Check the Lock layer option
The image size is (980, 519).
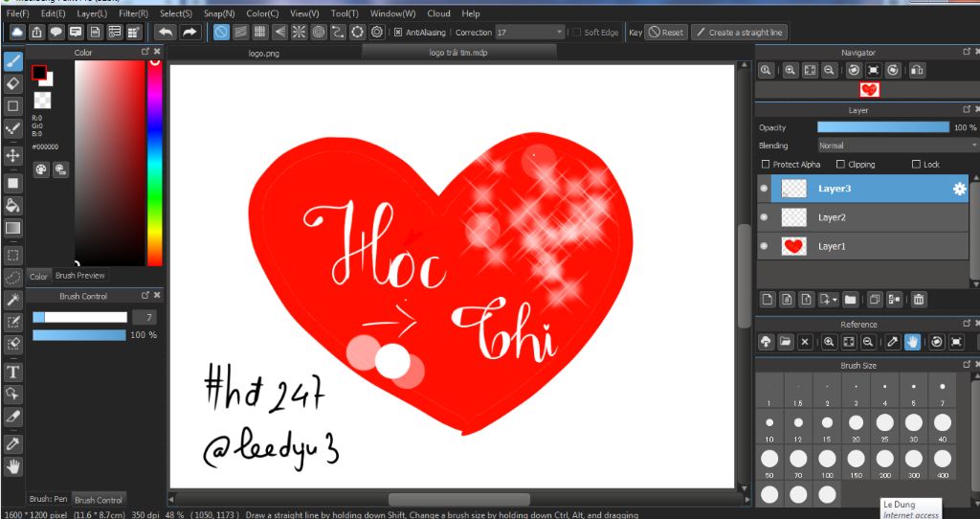pyautogui.click(x=916, y=165)
